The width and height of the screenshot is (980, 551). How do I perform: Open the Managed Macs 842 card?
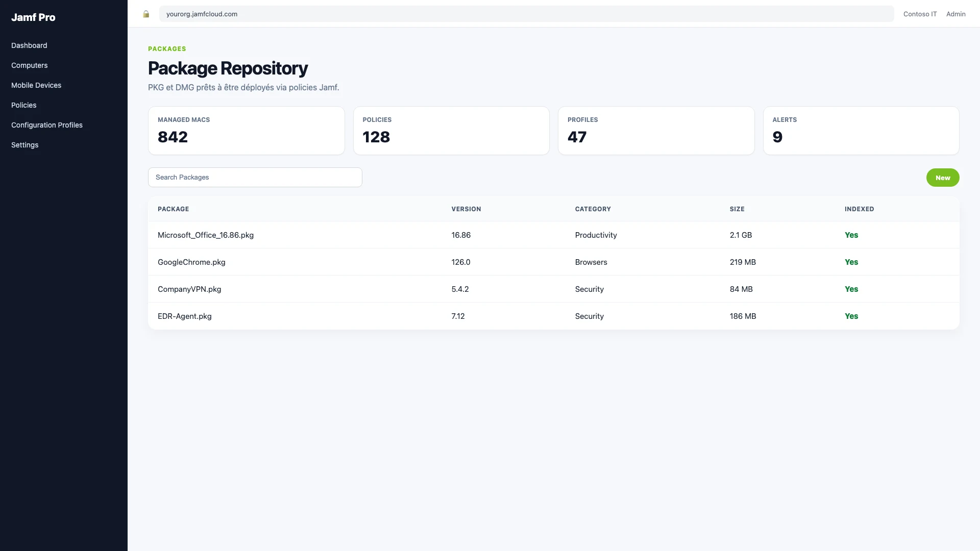pyautogui.click(x=247, y=131)
